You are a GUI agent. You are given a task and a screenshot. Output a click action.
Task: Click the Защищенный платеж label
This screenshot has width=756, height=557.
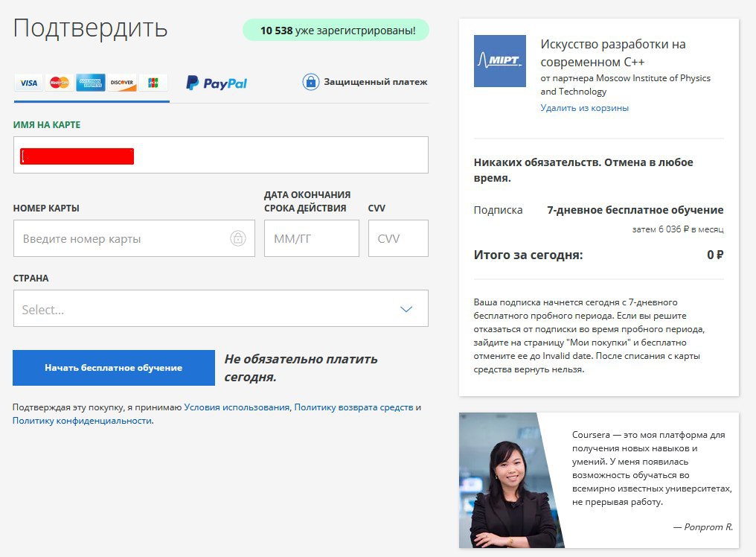click(x=376, y=82)
